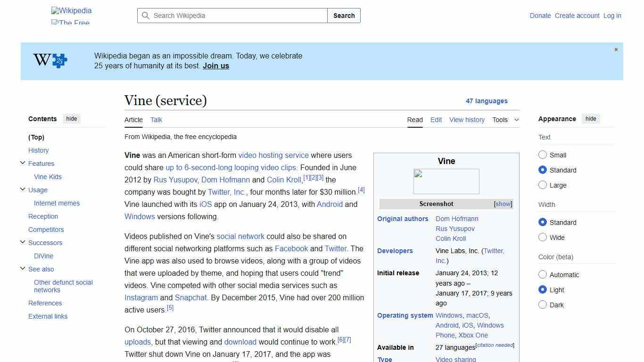
Task: Log in to Wikipedia
Action: pyautogui.click(x=612, y=16)
